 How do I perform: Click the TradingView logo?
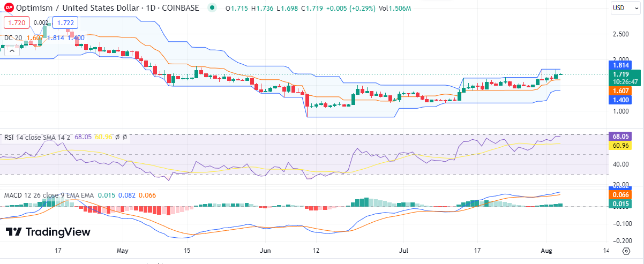tap(48, 232)
